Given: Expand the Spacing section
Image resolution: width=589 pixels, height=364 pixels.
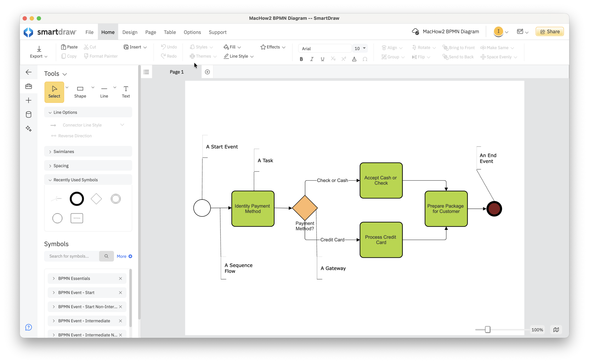Looking at the screenshot, I should pos(88,166).
